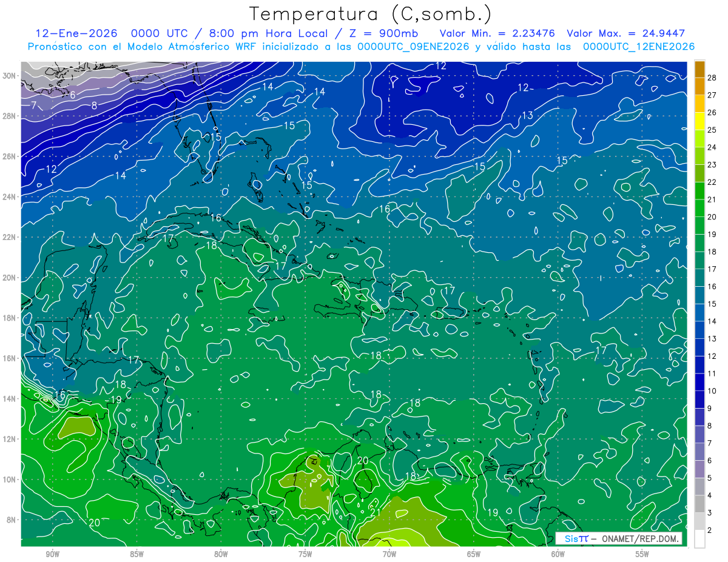Click the contour label '13' on the map

pos(527,115)
